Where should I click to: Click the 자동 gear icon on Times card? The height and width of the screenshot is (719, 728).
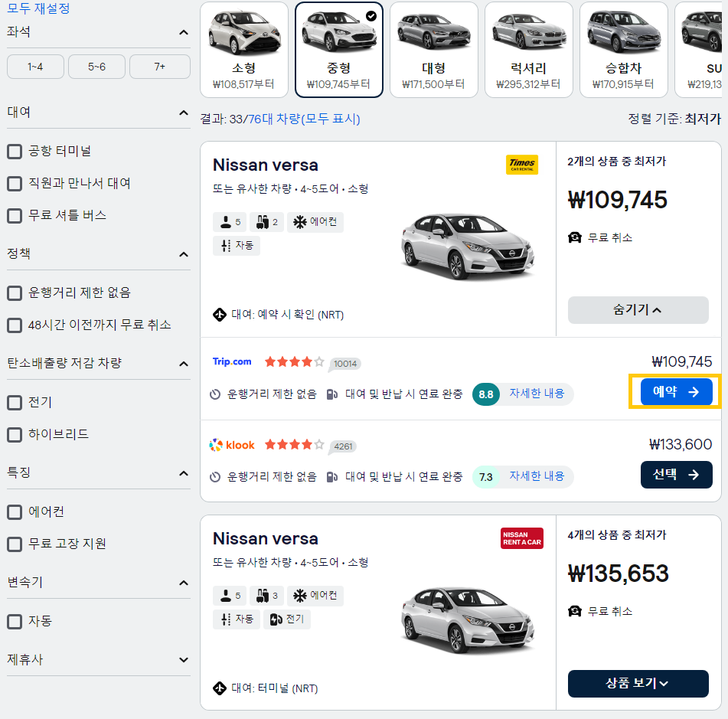click(x=226, y=246)
